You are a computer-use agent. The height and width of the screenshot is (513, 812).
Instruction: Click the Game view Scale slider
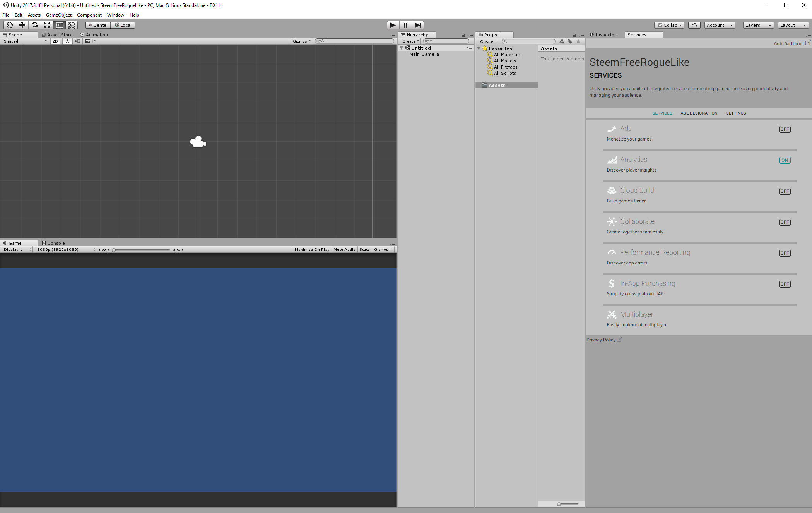pyautogui.click(x=142, y=250)
